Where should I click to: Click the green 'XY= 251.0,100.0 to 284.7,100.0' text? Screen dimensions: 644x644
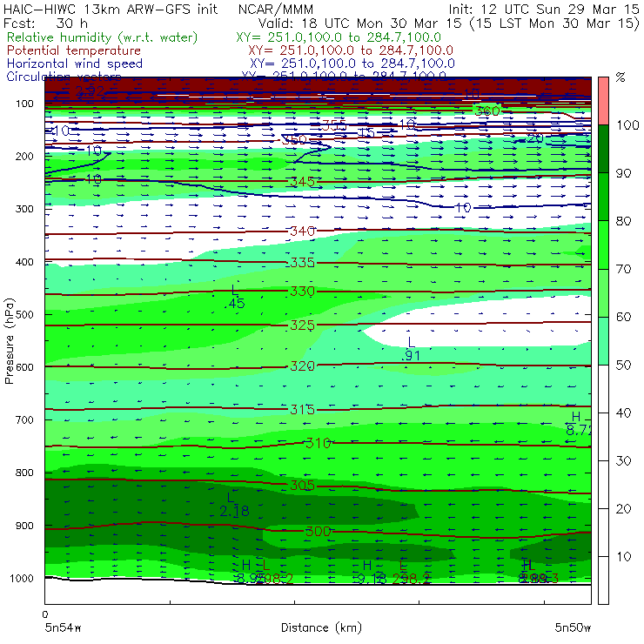coord(339,37)
